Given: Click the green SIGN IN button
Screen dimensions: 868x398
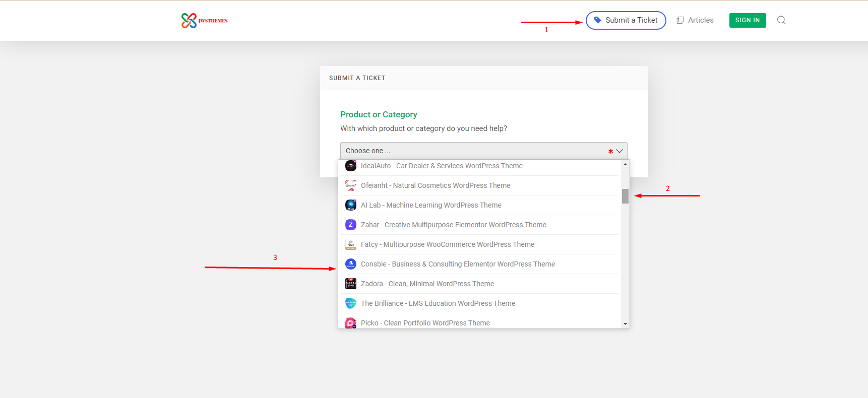Looking at the screenshot, I should tap(748, 20).
